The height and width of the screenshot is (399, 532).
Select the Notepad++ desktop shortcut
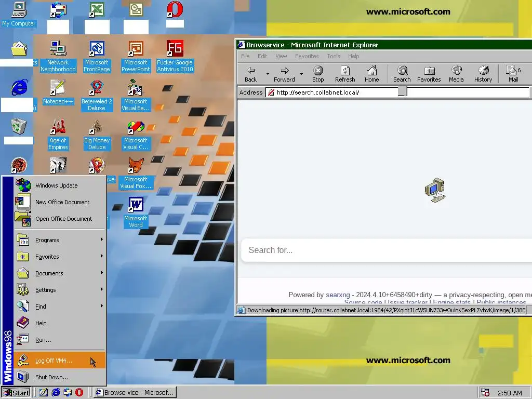coord(58,91)
